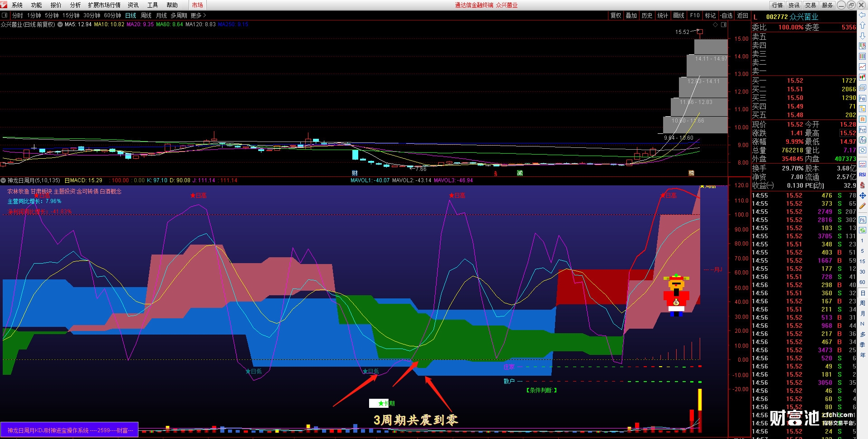Toggle the left panel button beside 分时
The width and height of the screenshot is (868, 439).
coord(5,15)
